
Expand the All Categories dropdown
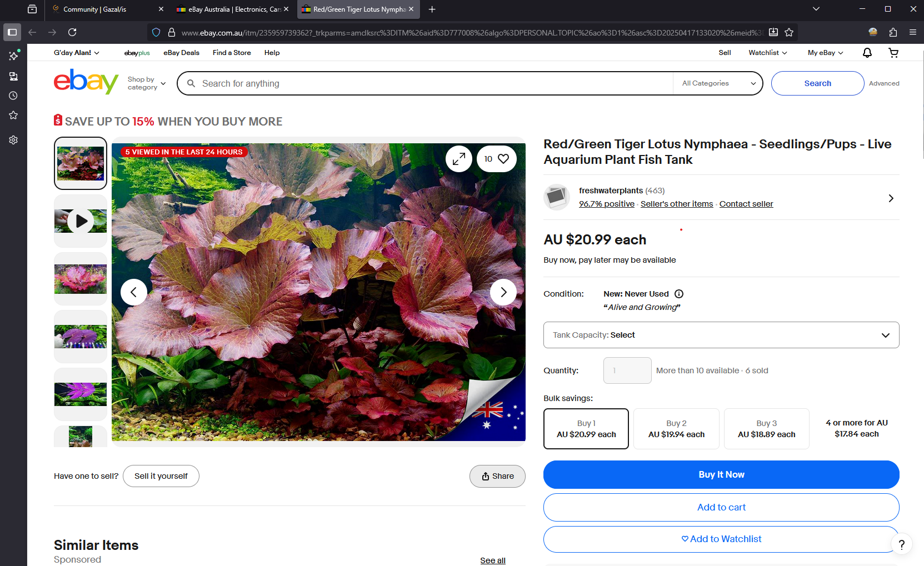pos(718,83)
